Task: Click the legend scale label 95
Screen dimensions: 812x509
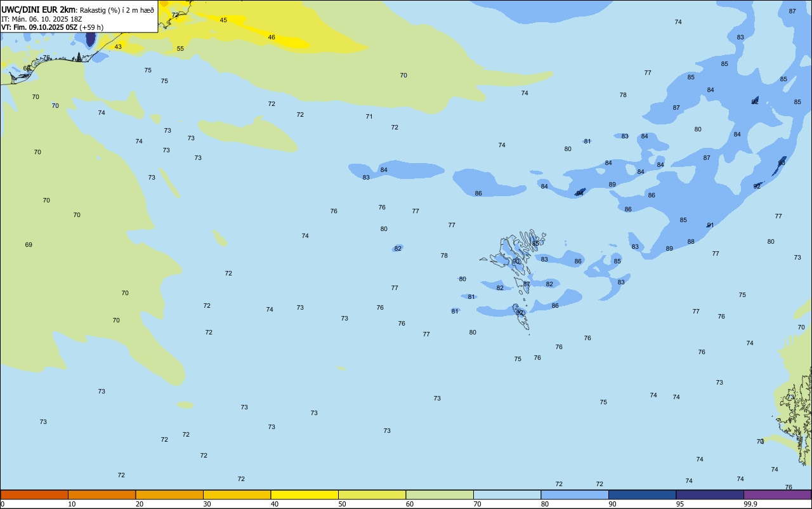Action: pyautogui.click(x=680, y=504)
